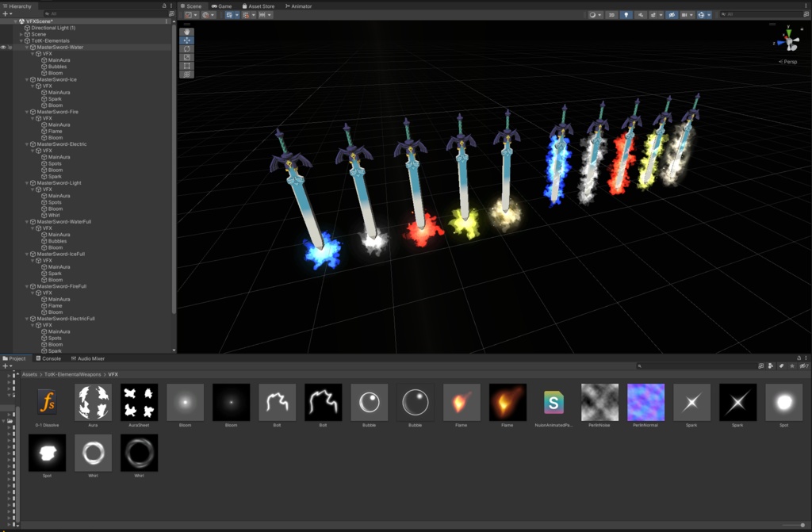The image size is (812, 532).
Task: Select the Rect tool
Action: pyautogui.click(x=187, y=66)
